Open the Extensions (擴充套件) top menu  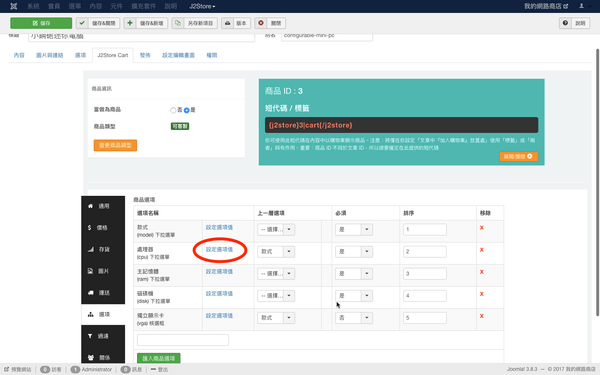click(143, 6)
